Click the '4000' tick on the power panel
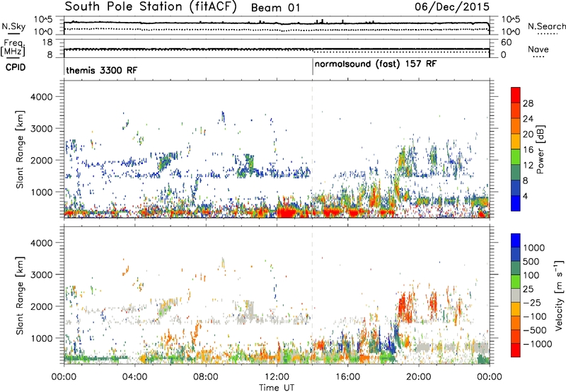This screenshot has height=392, width=566. tap(42, 97)
